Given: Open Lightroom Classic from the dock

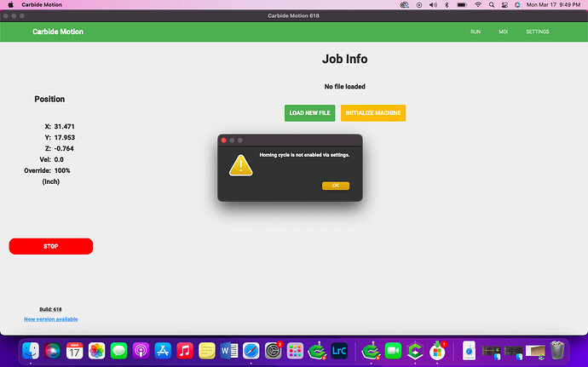Looking at the screenshot, I should click(339, 351).
